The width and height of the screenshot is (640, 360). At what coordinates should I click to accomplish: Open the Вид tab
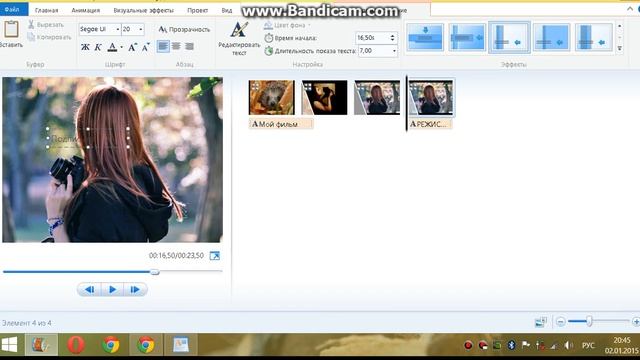pyautogui.click(x=227, y=10)
